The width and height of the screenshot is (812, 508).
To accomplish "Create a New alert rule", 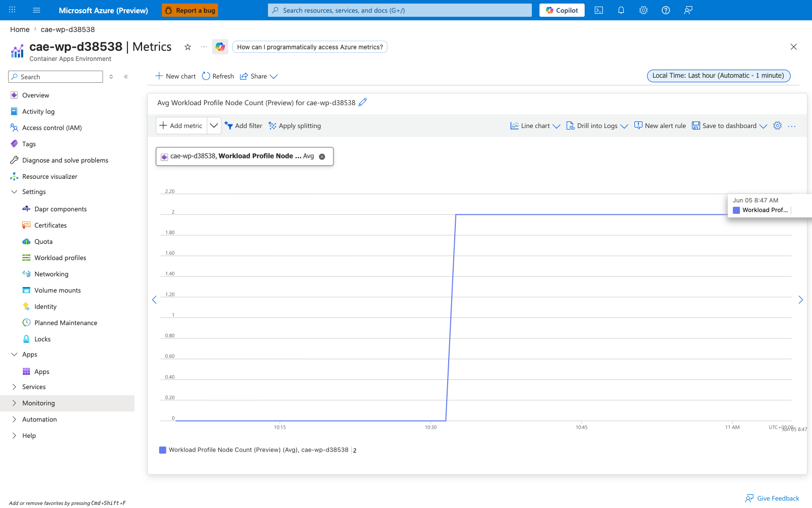I will click(660, 126).
